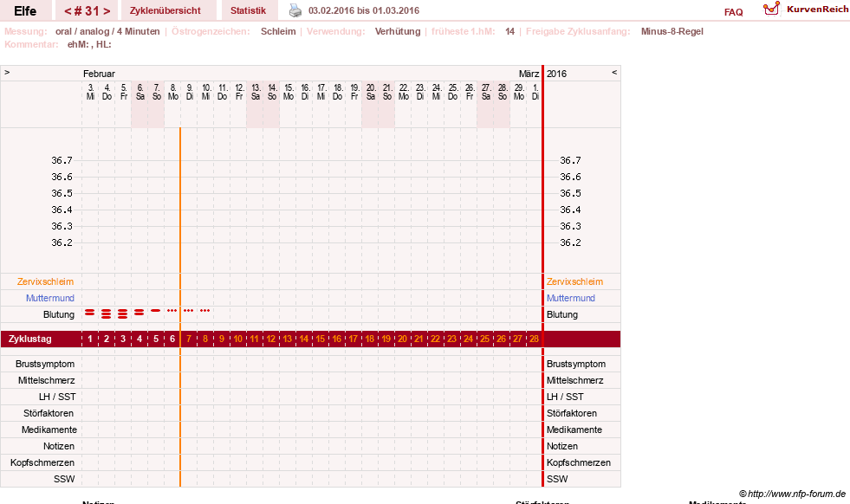The image size is (850, 504).
Task: Click bleeding marker on cycle day 1
Action: (90, 313)
